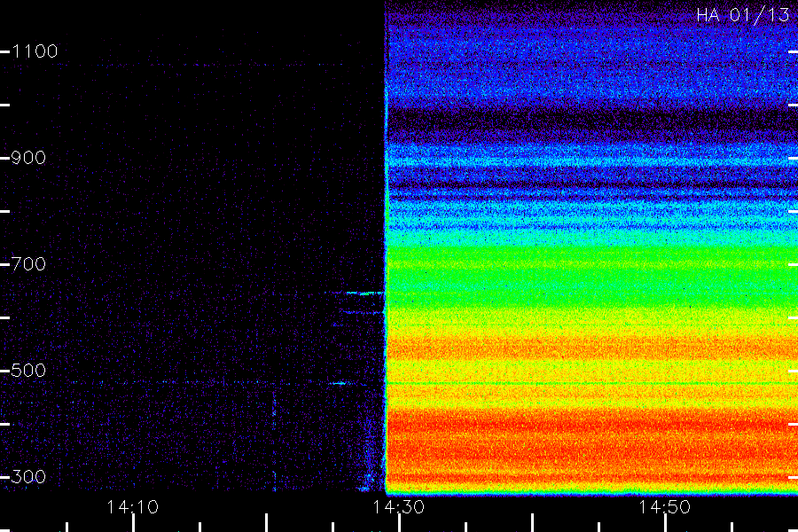Click the 14:10 time axis label
Image resolution: width=798 pixels, height=532 pixels.
click(x=133, y=507)
